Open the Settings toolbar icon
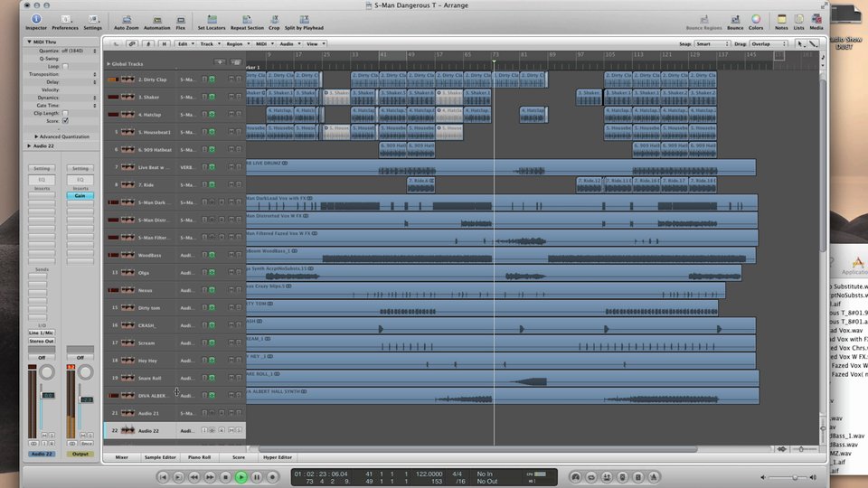Screen dimensions: 868x488 click(x=92, y=21)
